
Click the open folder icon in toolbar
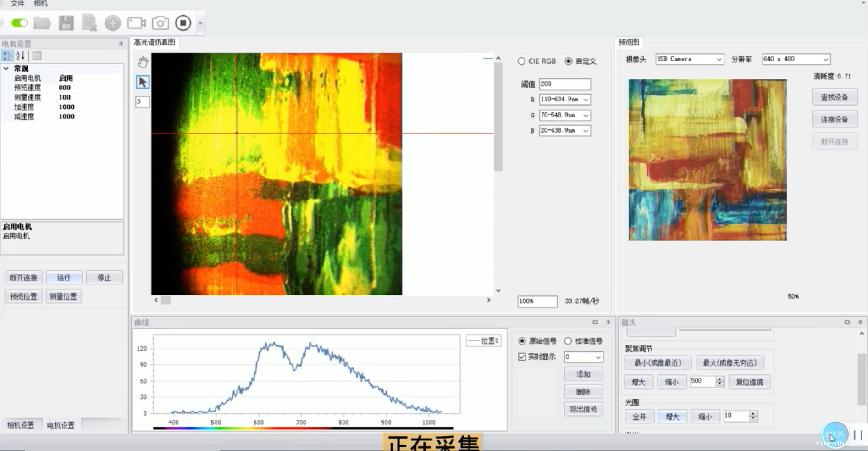[x=42, y=23]
